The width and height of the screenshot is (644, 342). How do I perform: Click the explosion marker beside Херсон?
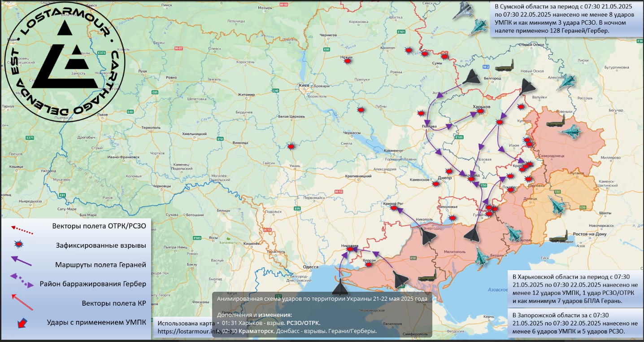click(369, 265)
